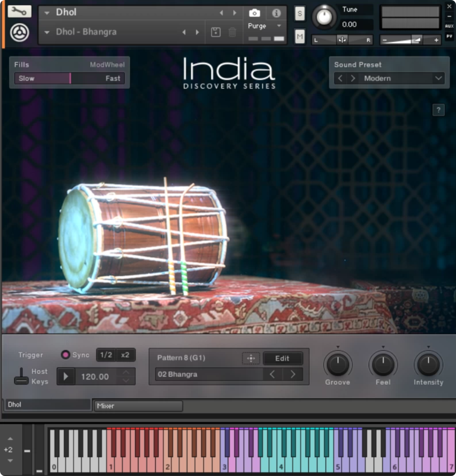Click the tempo value 120.00
456x476 pixels.
click(95, 377)
